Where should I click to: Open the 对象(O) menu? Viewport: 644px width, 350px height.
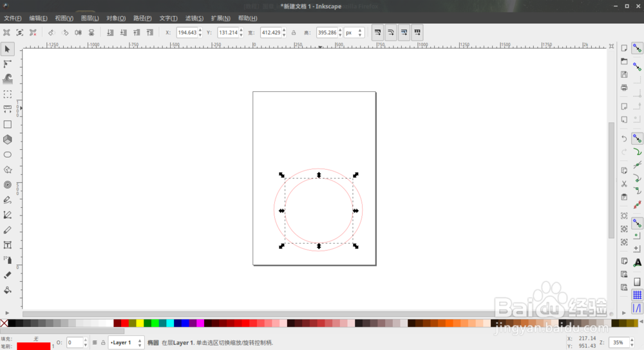pos(116,18)
